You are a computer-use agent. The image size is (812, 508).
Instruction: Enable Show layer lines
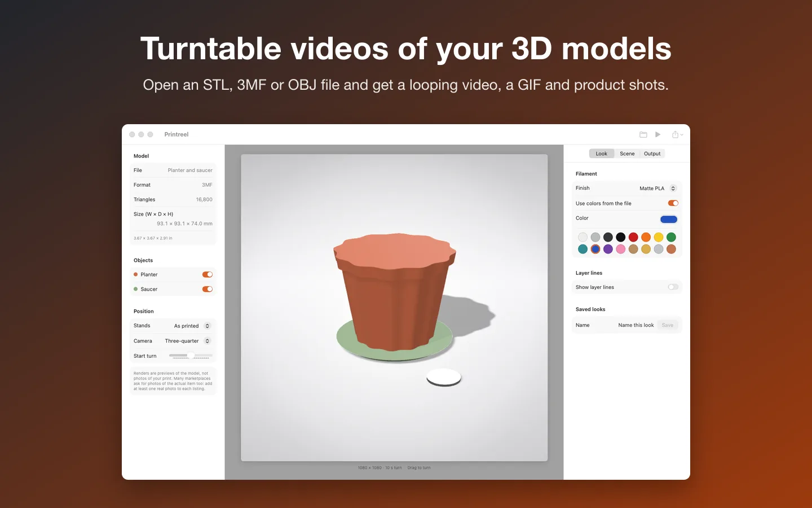tap(673, 287)
